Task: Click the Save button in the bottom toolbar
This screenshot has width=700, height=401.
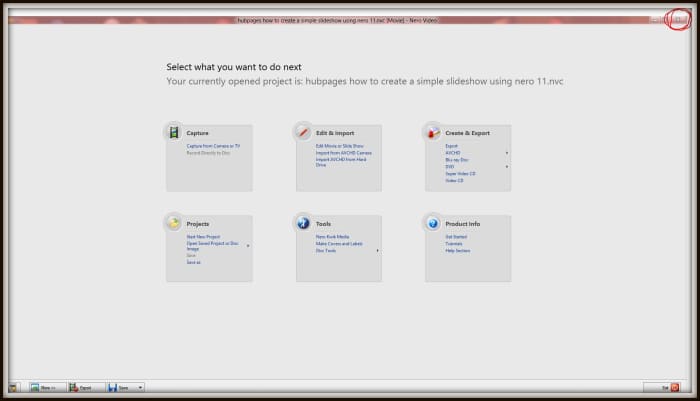Action: point(121,388)
